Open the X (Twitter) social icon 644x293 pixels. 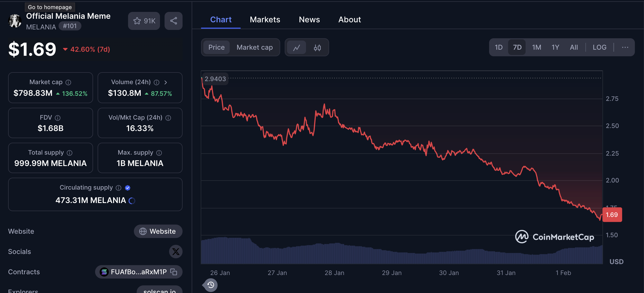point(176,251)
